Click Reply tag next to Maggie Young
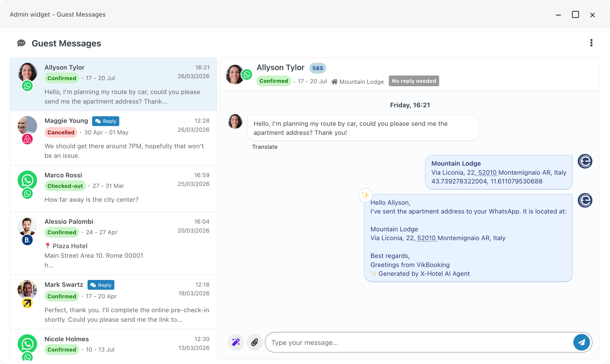This screenshot has height=364, width=610. (x=106, y=121)
